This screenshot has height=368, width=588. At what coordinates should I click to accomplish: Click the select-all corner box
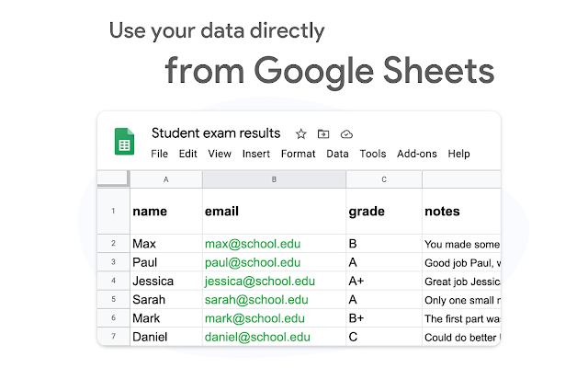[x=113, y=178]
